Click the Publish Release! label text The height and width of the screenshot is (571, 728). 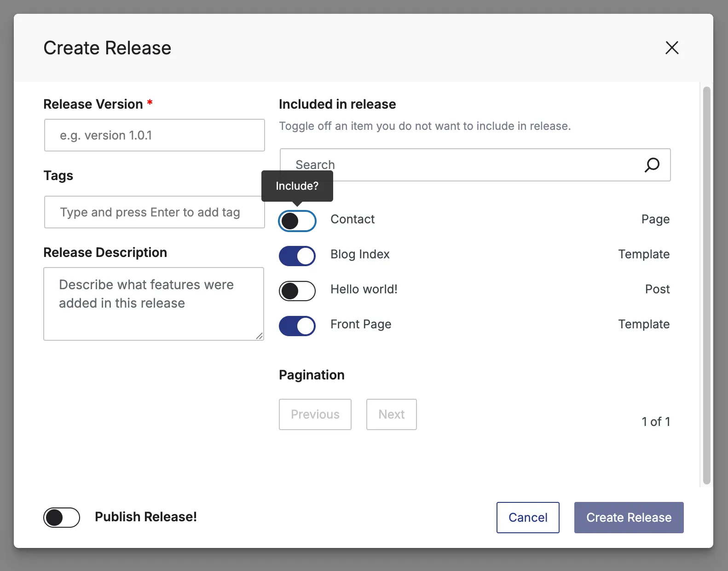[146, 517]
